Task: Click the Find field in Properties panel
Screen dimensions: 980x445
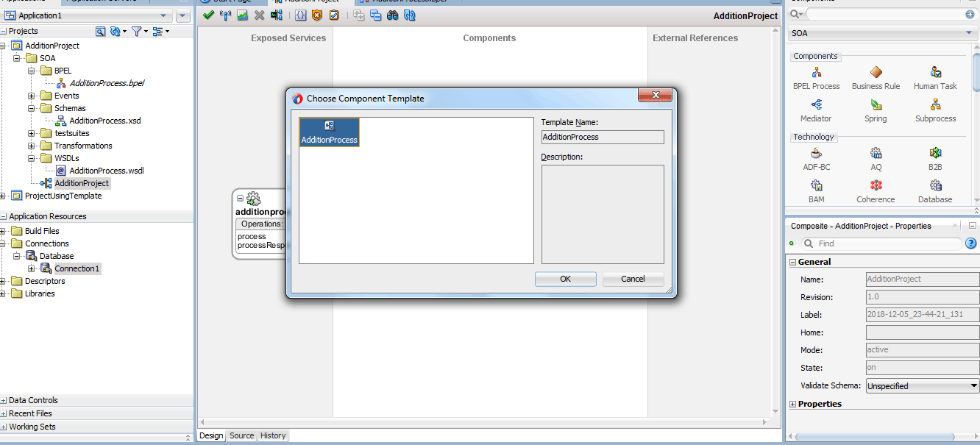Action: pos(881,243)
